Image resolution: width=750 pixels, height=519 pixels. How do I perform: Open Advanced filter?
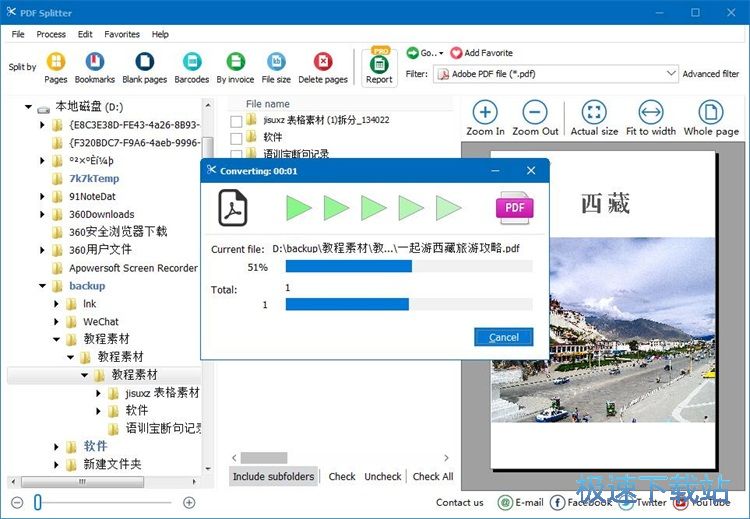click(710, 74)
